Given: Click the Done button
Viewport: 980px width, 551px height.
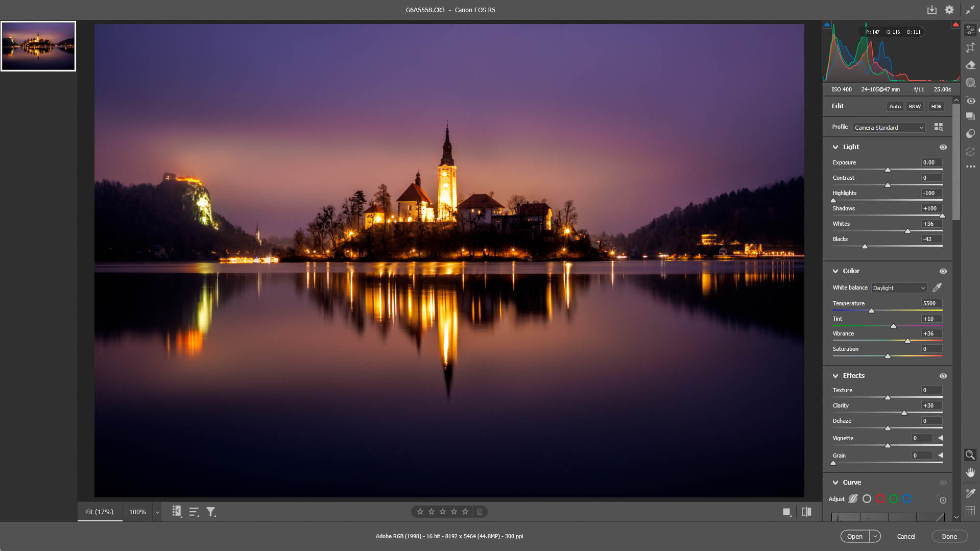Looking at the screenshot, I should point(949,536).
